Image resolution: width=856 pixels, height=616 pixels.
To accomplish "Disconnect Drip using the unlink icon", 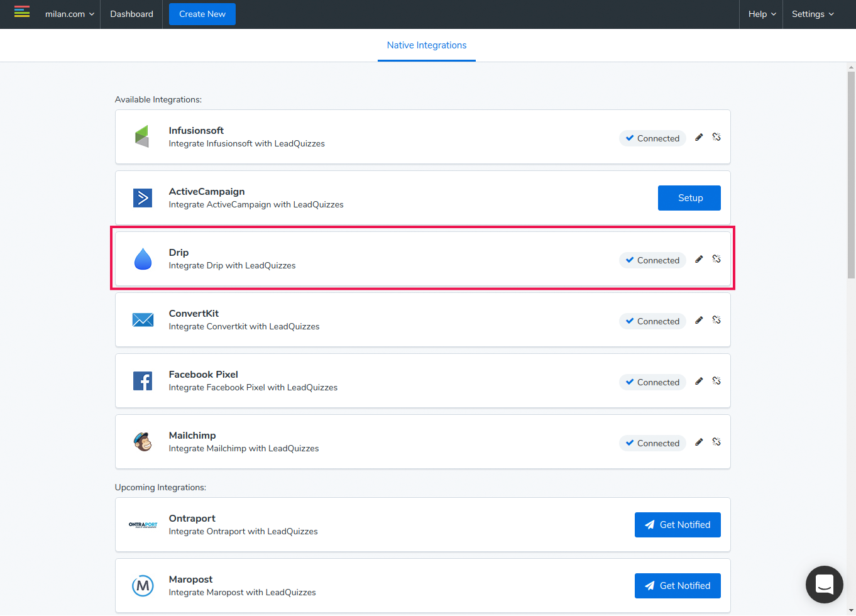I will coord(716,259).
